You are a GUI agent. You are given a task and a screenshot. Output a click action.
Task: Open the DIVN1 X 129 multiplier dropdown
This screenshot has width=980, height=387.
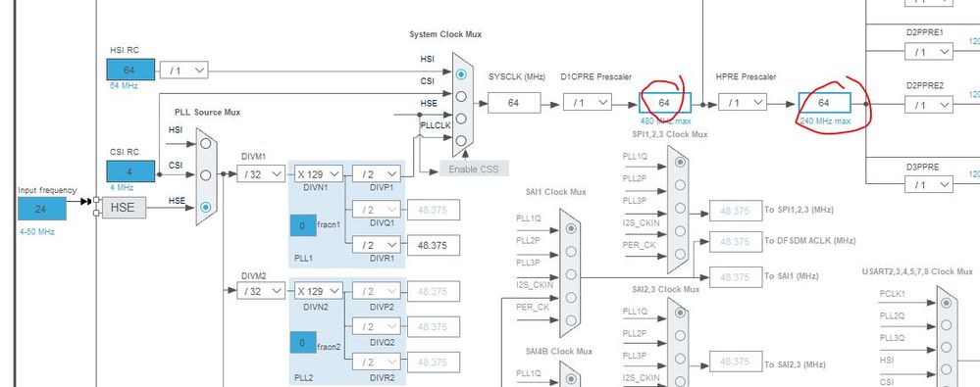pyautogui.click(x=319, y=174)
